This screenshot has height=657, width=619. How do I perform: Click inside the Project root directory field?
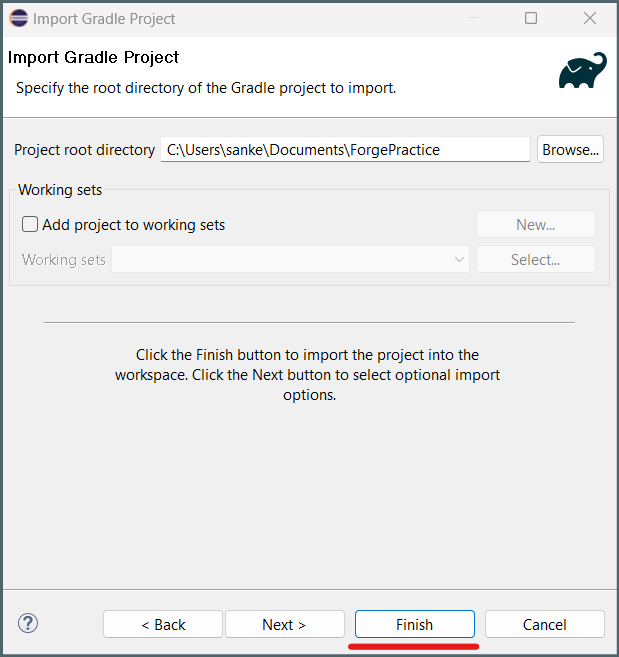(x=345, y=150)
